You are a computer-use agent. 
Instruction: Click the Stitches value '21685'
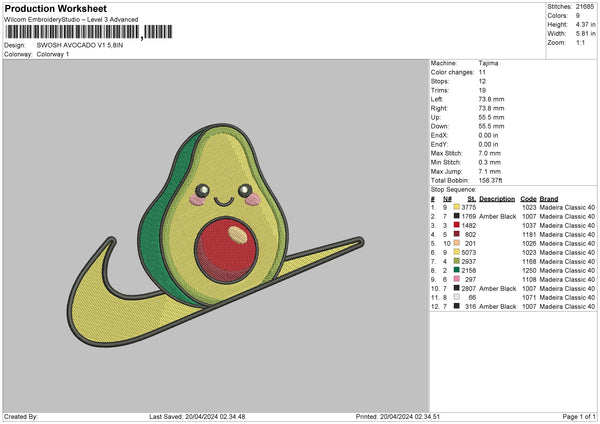pos(585,7)
